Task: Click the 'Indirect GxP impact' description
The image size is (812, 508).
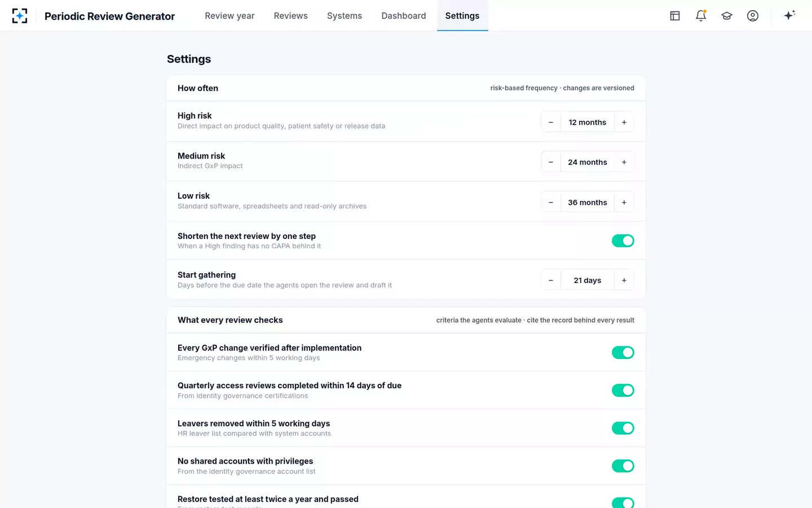Action: [210, 166]
